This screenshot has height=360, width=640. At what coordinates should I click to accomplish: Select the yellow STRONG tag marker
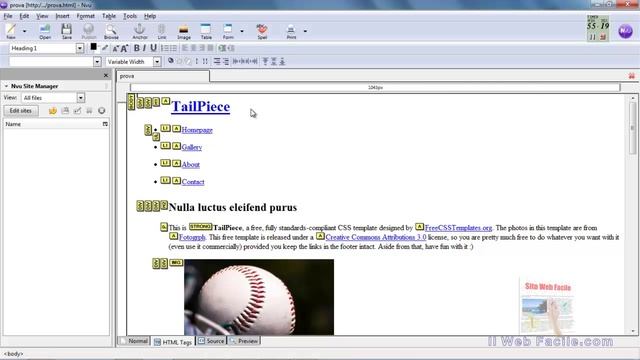pyautogui.click(x=200, y=227)
